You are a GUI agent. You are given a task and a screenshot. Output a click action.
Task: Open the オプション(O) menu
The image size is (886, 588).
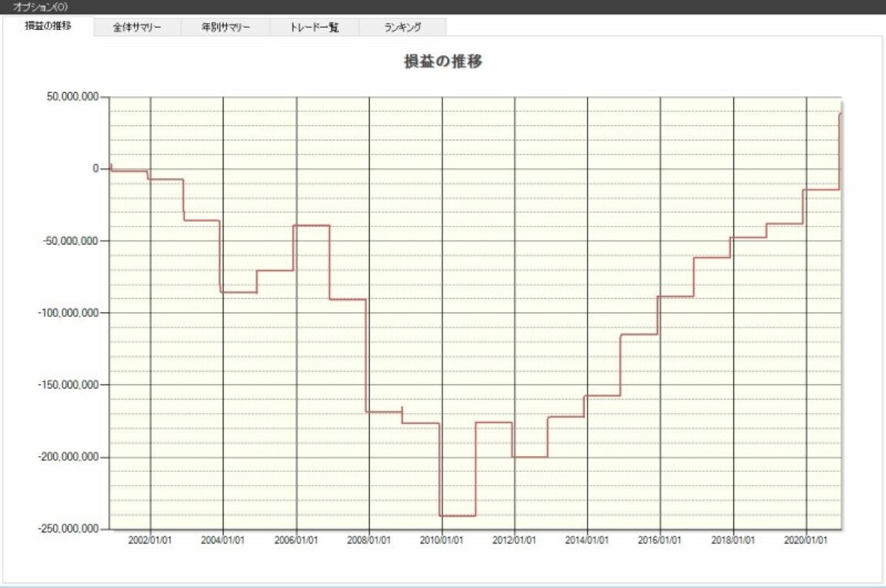[x=41, y=7]
